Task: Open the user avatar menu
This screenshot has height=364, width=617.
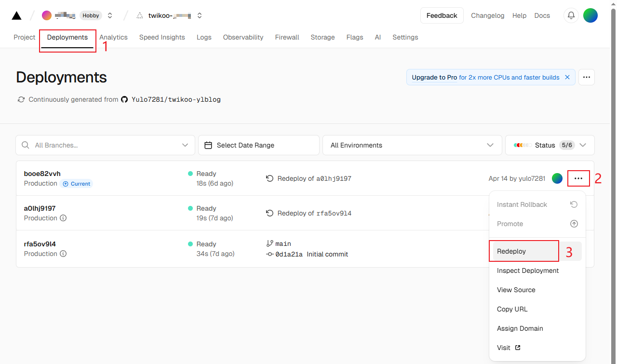Action: (590, 15)
